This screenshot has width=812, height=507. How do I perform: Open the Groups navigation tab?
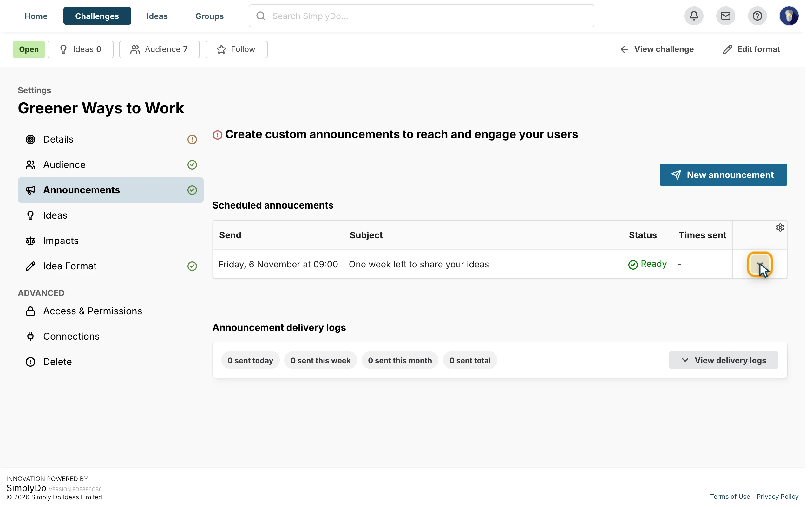209,16
